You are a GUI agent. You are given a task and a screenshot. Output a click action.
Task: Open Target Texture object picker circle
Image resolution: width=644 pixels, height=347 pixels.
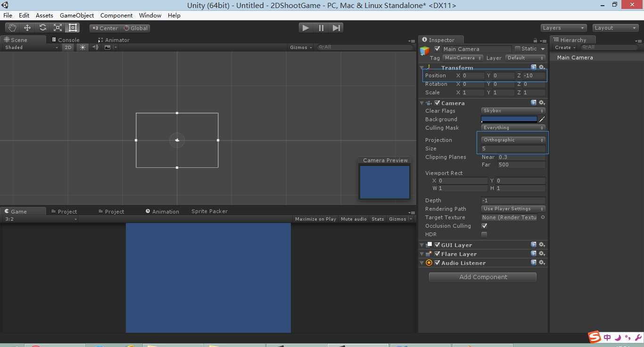[x=543, y=217]
